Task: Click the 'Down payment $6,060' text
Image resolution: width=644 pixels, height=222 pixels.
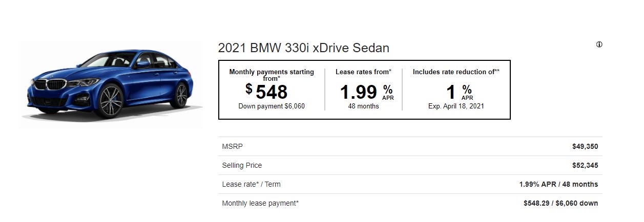Action: 272,106
